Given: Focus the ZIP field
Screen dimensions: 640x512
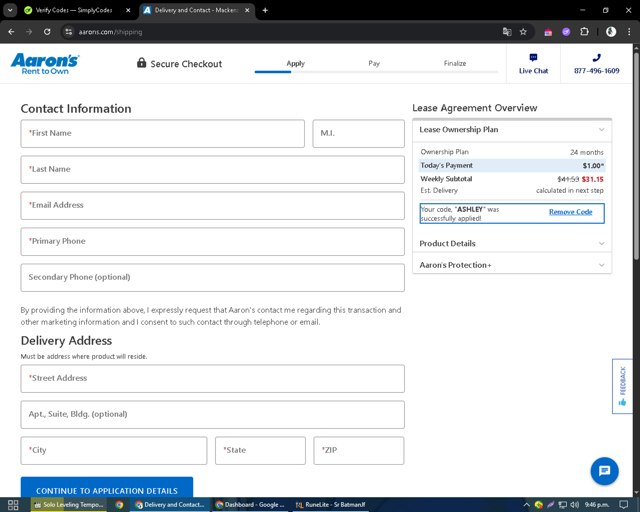Looking at the screenshot, I should (x=359, y=450).
